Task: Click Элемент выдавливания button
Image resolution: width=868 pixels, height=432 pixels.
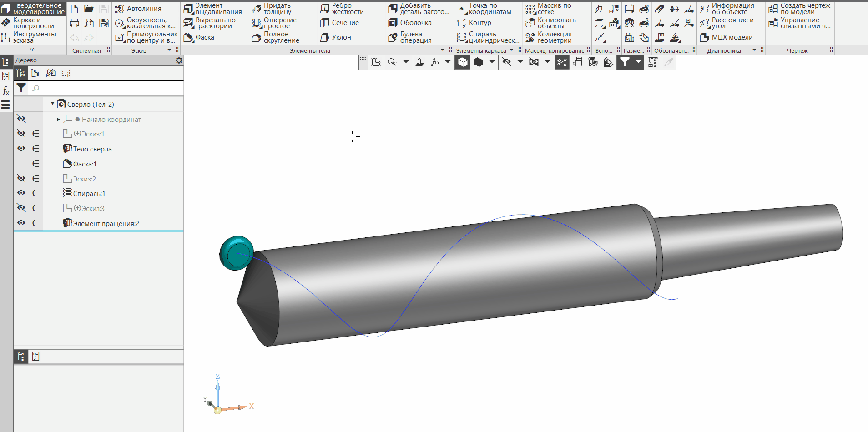Action: click(x=213, y=9)
